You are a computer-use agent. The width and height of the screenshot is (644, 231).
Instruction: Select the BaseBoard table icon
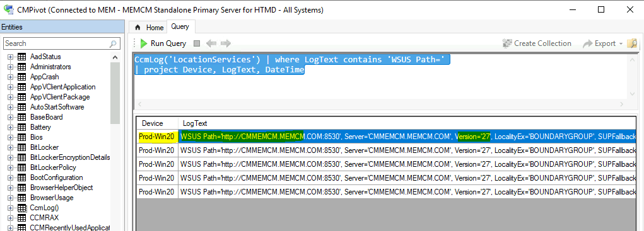coord(21,117)
